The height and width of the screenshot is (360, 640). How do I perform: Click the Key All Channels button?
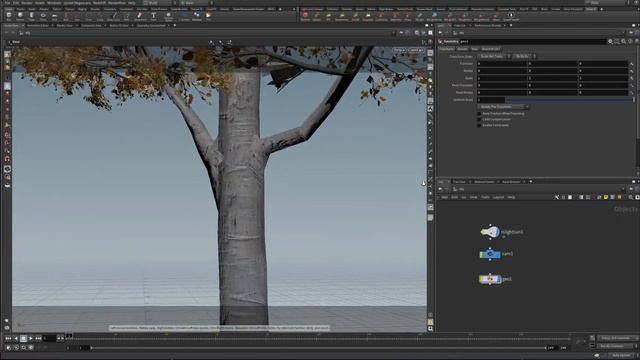click(x=616, y=346)
